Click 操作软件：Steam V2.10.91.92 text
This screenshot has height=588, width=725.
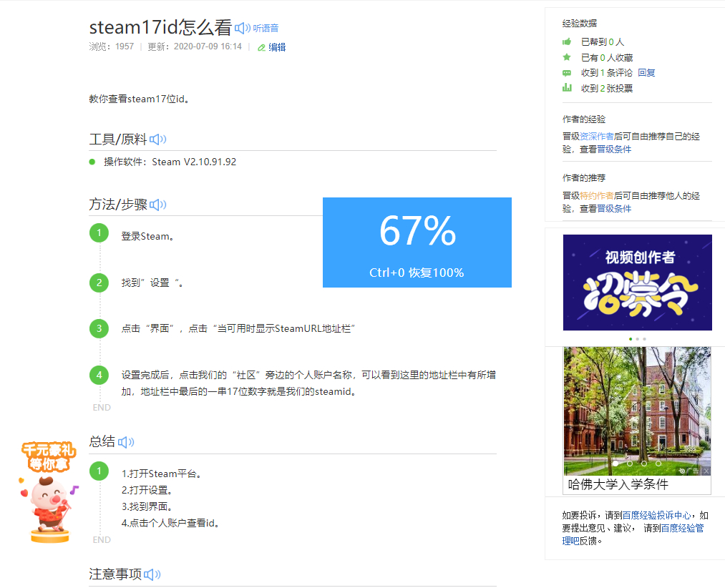click(170, 162)
